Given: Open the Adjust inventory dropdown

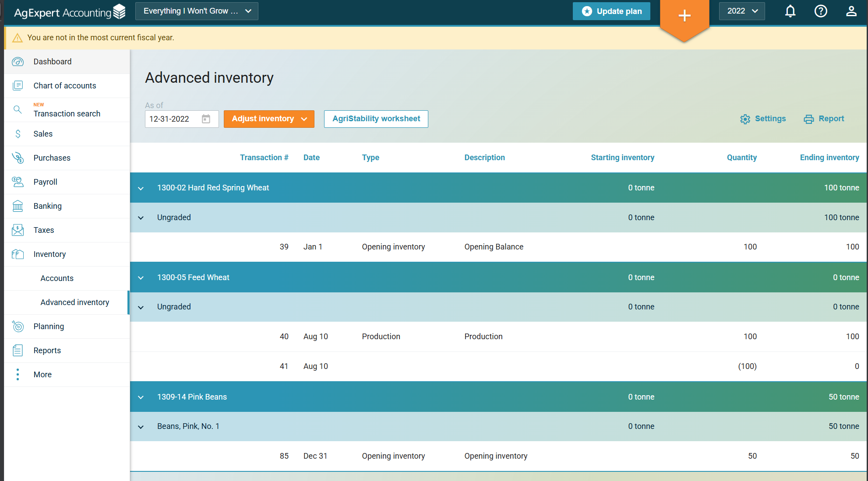Looking at the screenshot, I should [x=269, y=119].
